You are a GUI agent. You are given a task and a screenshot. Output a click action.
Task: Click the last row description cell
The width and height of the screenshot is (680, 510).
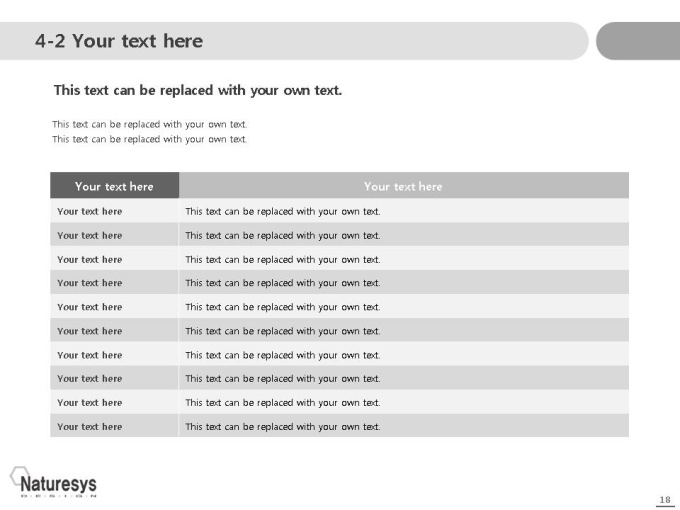[404, 426]
